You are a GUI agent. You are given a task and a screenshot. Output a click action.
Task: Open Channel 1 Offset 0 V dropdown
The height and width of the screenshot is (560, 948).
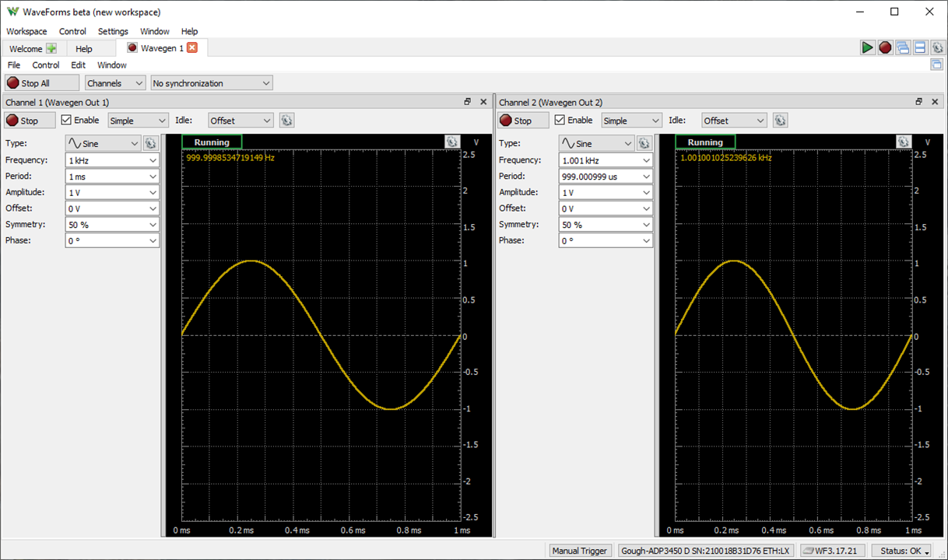(x=112, y=208)
